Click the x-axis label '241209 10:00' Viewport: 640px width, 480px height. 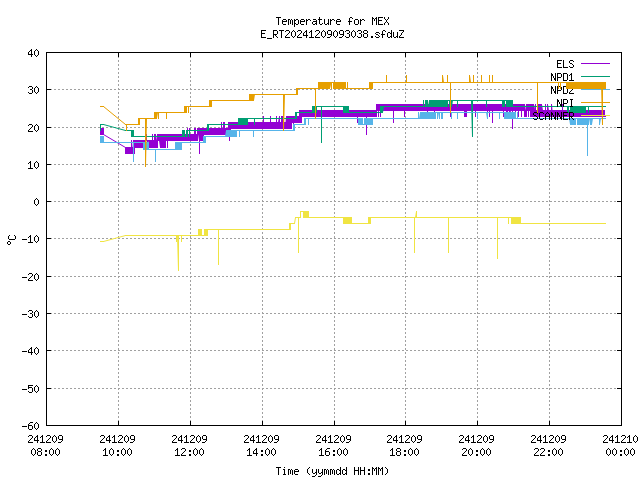coord(118,446)
